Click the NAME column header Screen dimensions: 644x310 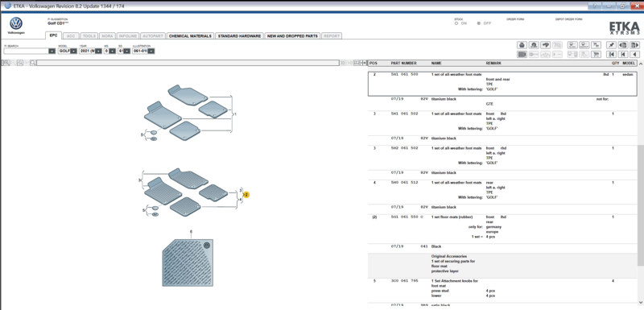(x=436, y=64)
